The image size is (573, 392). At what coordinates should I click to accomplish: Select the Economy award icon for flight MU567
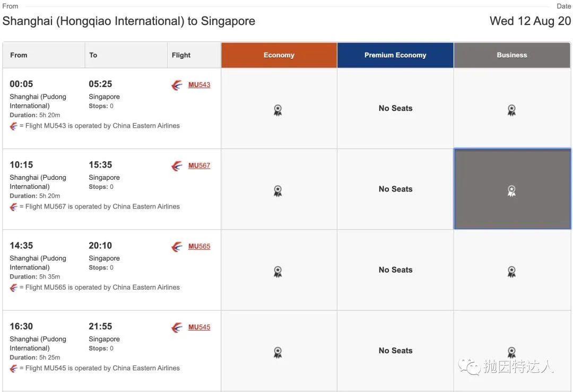click(278, 190)
